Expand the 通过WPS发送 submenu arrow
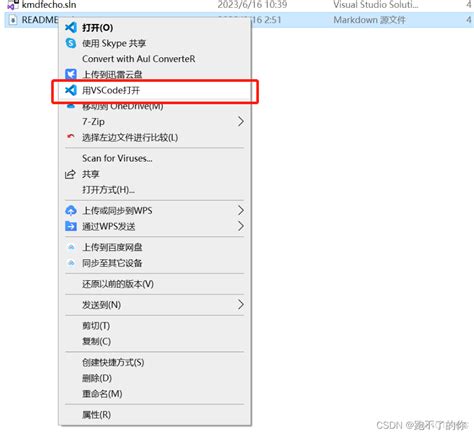This screenshot has height=435, width=474. [x=241, y=226]
